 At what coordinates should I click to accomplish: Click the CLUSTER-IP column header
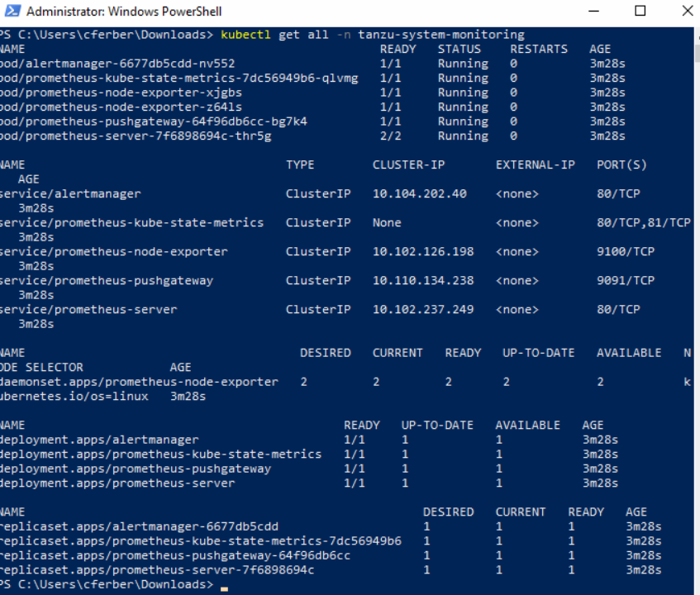[x=408, y=165]
